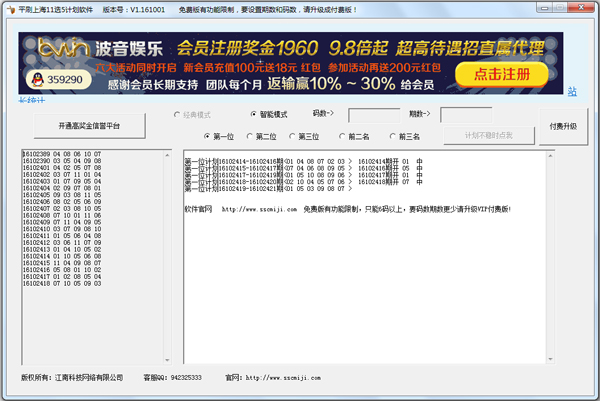Select draw row 16102417 01 02 08 05 04
The image size is (600, 401).
point(62,277)
